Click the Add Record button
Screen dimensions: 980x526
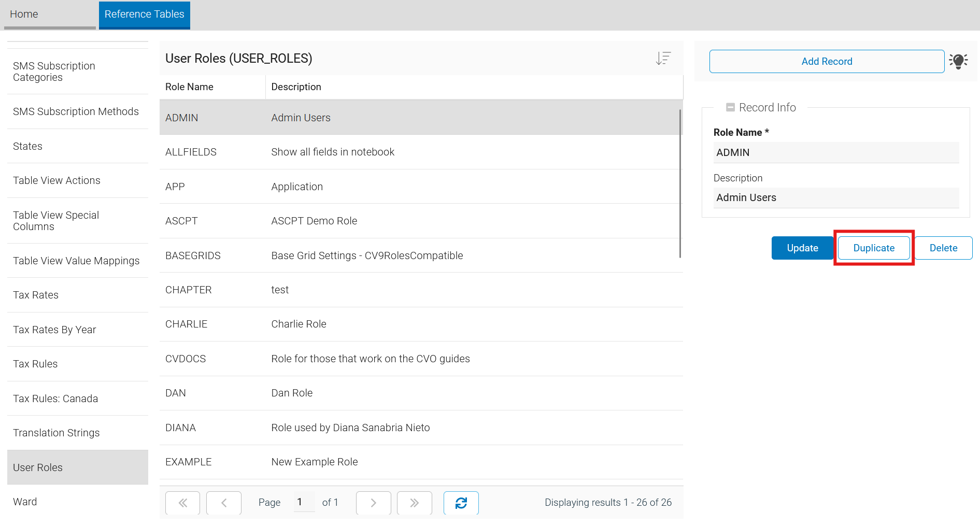click(827, 61)
